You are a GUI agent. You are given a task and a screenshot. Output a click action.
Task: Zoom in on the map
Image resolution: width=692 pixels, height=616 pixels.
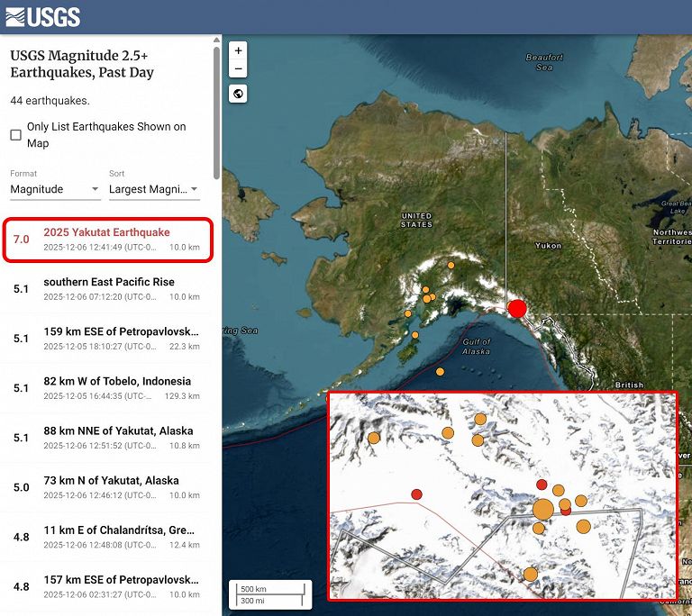pyautogui.click(x=238, y=51)
